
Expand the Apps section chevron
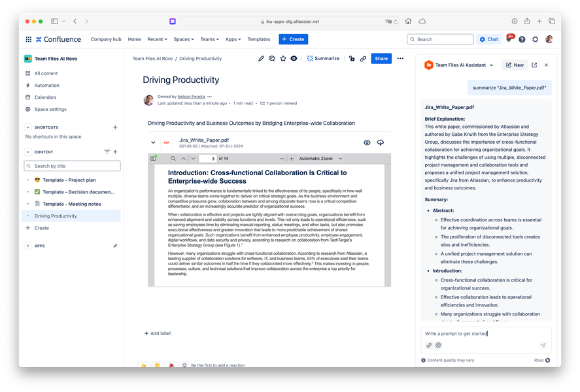27,246
